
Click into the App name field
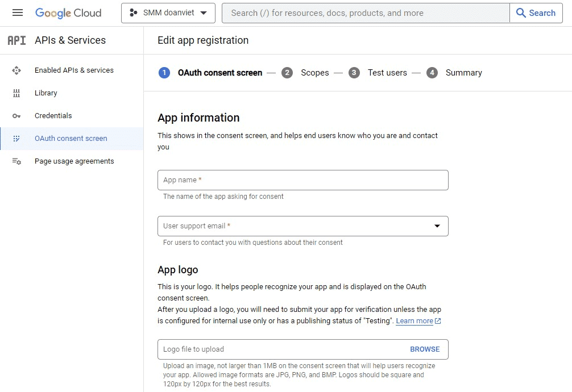click(x=302, y=180)
